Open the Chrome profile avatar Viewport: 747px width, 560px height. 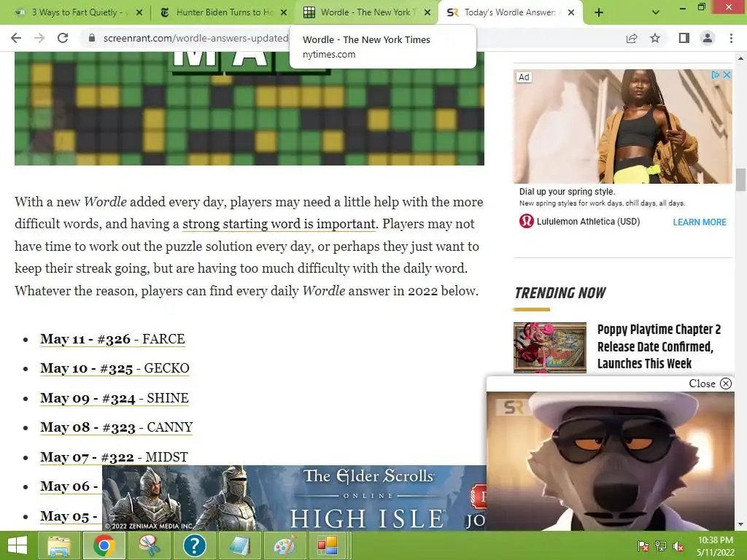(708, 38)
